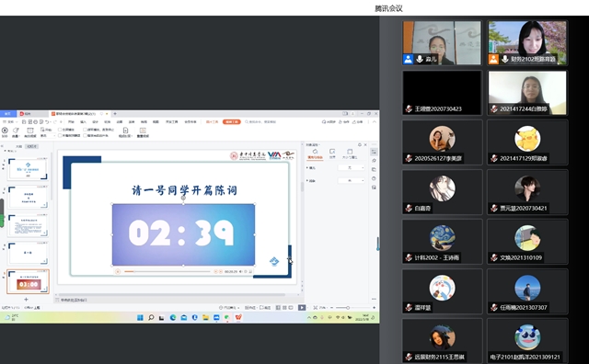The width and height of the screenshot is (589, 364).
Task: Click the volume icon on the video control bar
Action: coord(241,271)
